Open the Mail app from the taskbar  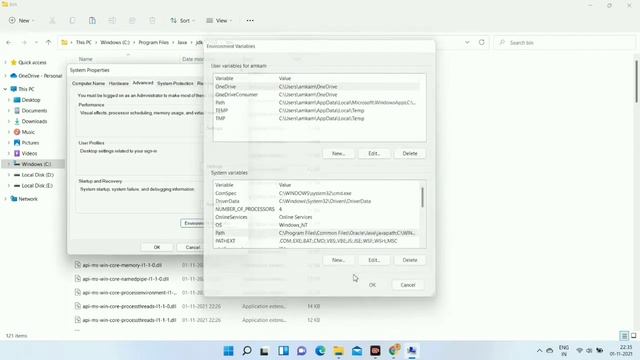pyautogui.click(x=357, y=351)
